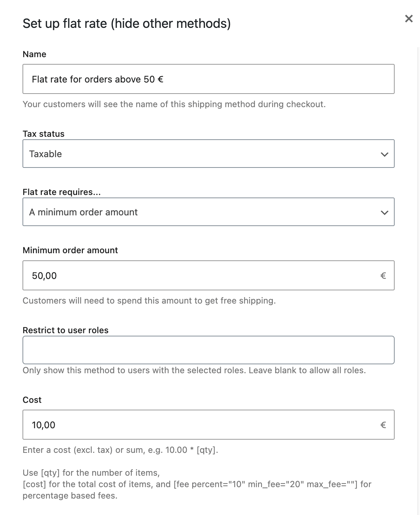420x515 pixels.
Task: Click the dialog title Set up flat rate
Action: (126, 23)
